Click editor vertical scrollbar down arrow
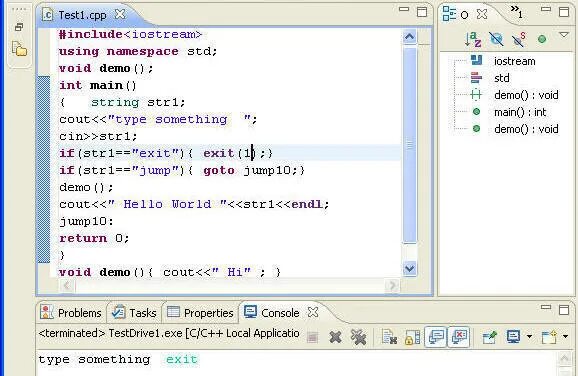 coord(410,268)
